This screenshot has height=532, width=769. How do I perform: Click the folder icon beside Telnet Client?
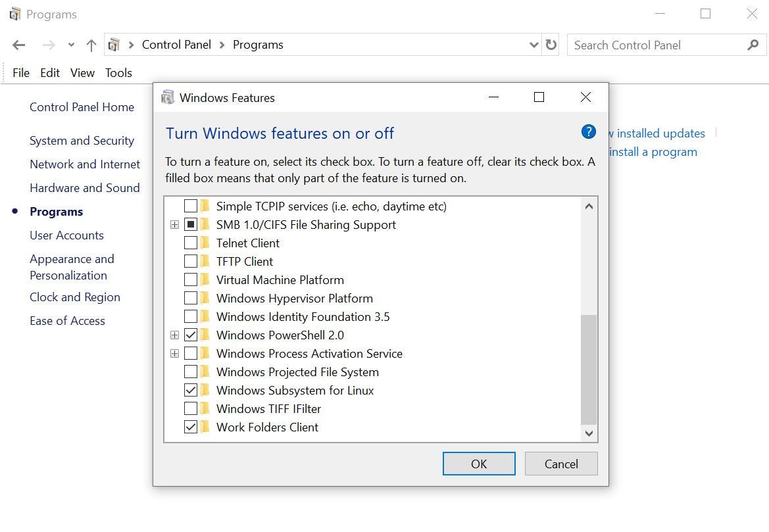point(206,243)
